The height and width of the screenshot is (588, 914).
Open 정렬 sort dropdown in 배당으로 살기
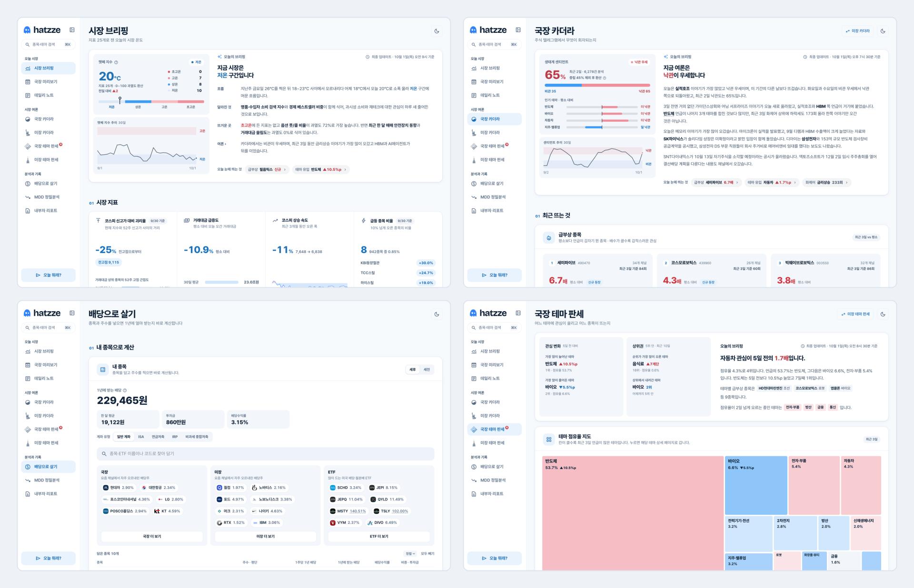tap(410, 554)
